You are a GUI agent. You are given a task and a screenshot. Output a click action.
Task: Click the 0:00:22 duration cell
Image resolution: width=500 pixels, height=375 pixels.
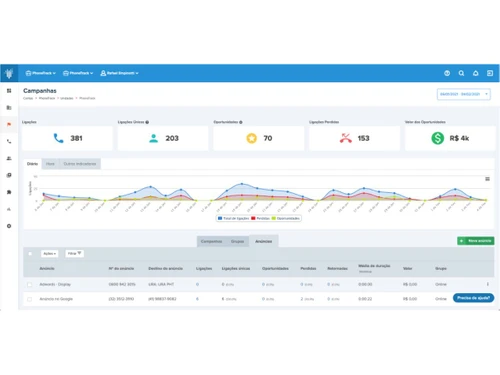(365, 299)
